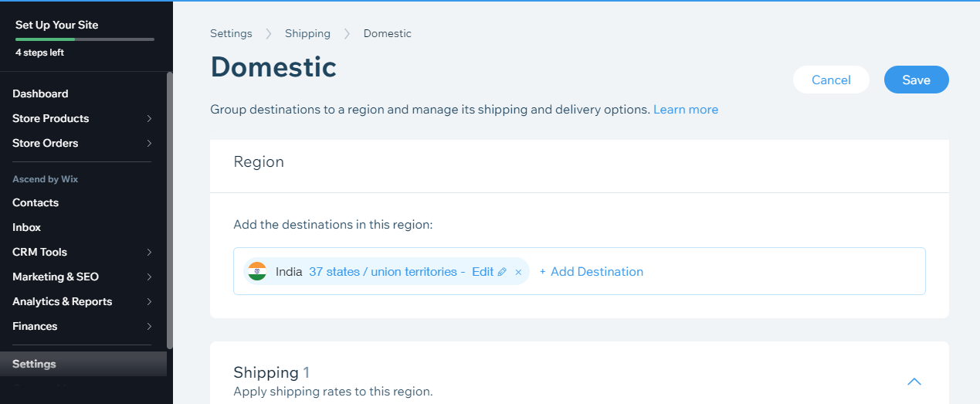Click the India flag icon

[x=257, y=271]
